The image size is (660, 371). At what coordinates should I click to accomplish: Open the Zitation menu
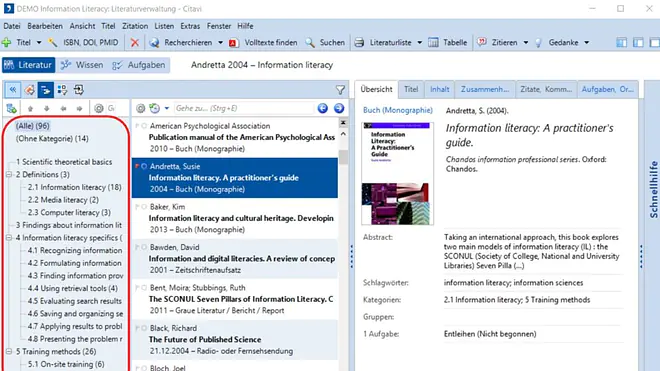[x=135, y=26]
